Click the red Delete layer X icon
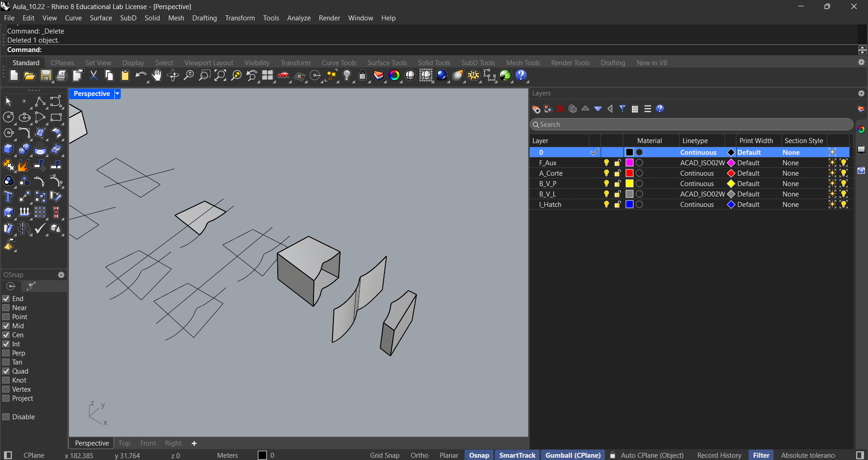The height and width of the screenshot is (460, 868). click(x=560, y=109)
